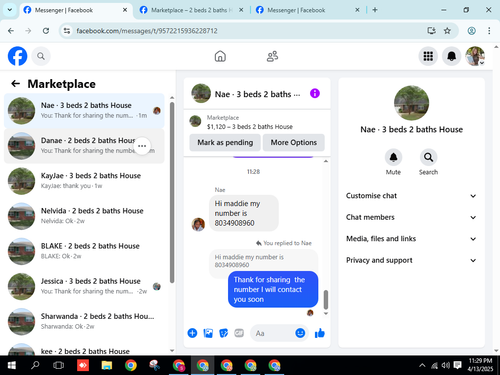This screenshot has height=375, width=500.
Task: Open the Nae 3 beds 2 baths conversation
Action: (84, 111)
